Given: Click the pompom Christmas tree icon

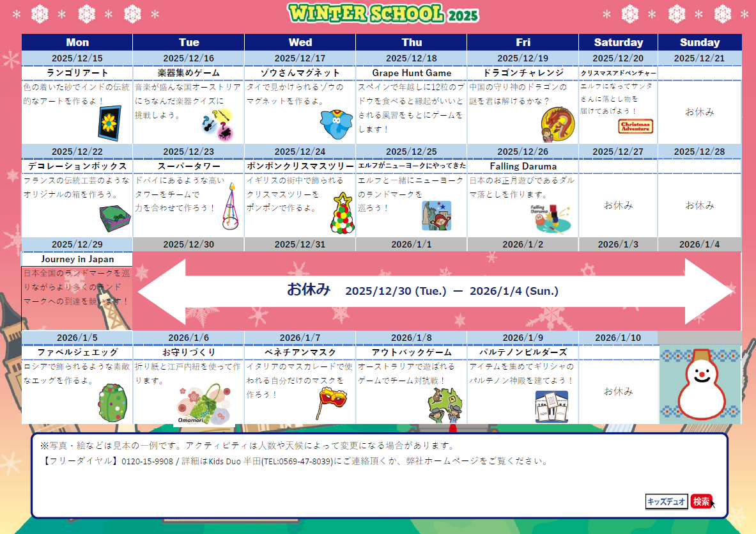Looking at the screenshot, I should click(341, 214).
